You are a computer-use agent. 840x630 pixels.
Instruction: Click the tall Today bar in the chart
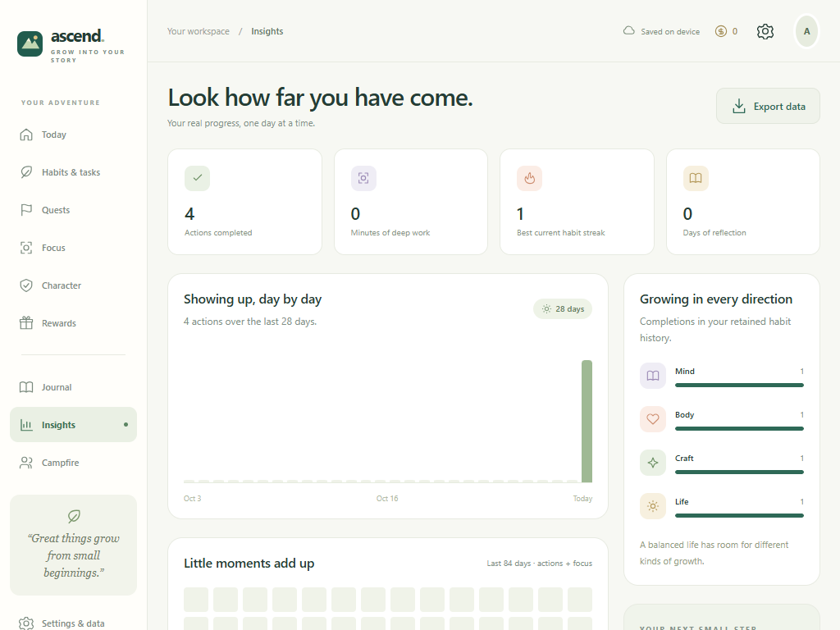click(587, 422)
